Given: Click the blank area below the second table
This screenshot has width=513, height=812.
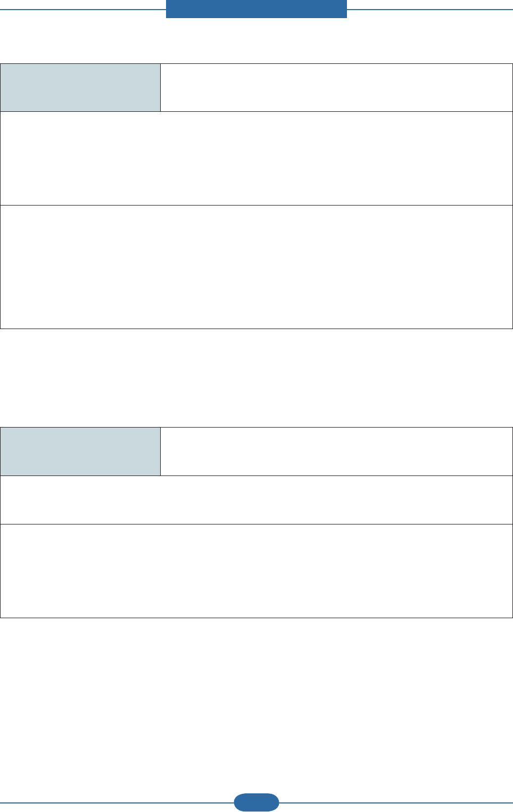Looking at the screenshot, I should coord(256,703).
